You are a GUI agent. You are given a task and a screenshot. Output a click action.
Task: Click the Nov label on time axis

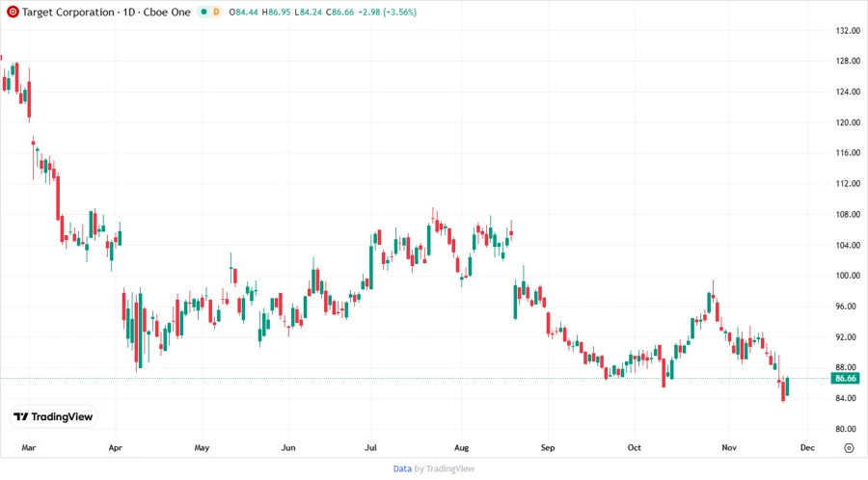point(730,447)
